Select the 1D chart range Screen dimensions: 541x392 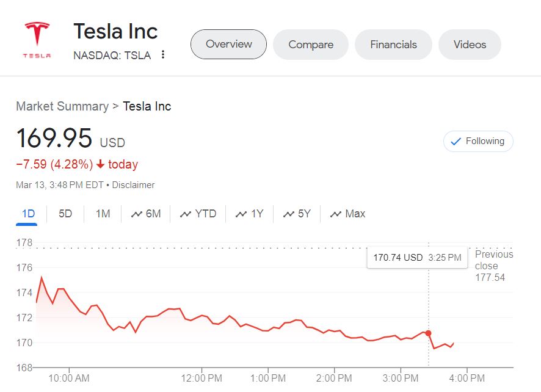tap(28, 214)
